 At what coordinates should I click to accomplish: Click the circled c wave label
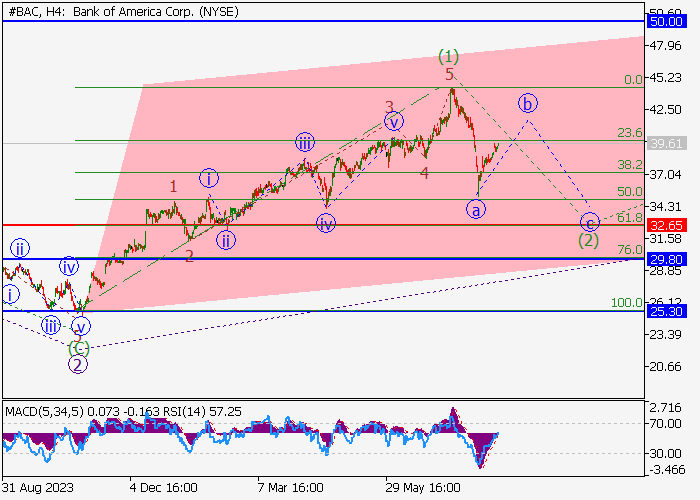[590, 222]
